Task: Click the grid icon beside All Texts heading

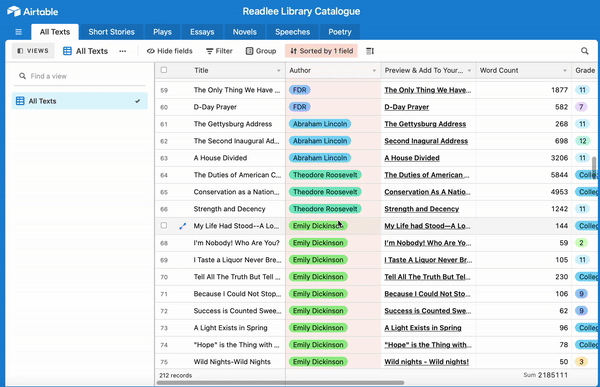Action: pos(67,51)
